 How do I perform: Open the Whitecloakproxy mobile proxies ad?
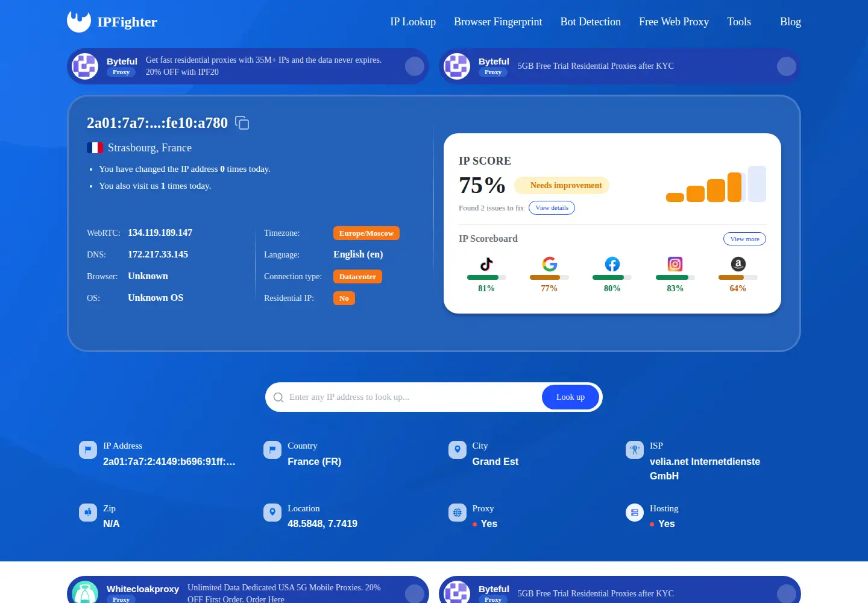(x=248, y=590)
